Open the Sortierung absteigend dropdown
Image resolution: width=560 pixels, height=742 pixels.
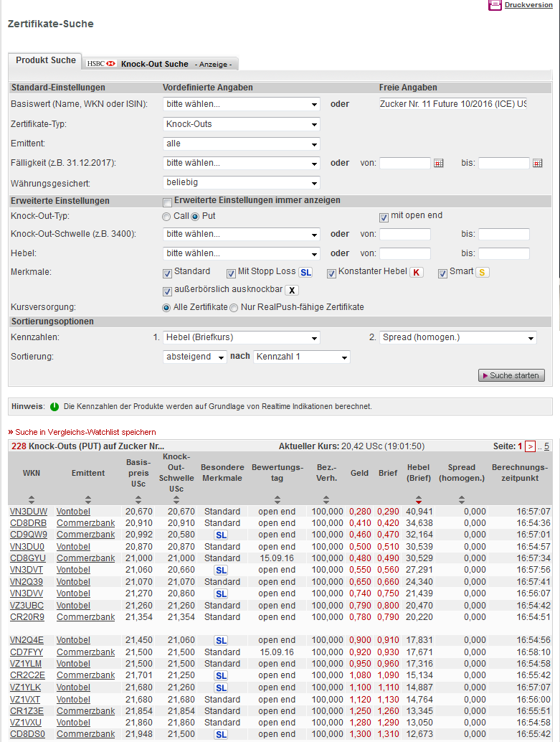pyautogui.click(x=195, y=357)
